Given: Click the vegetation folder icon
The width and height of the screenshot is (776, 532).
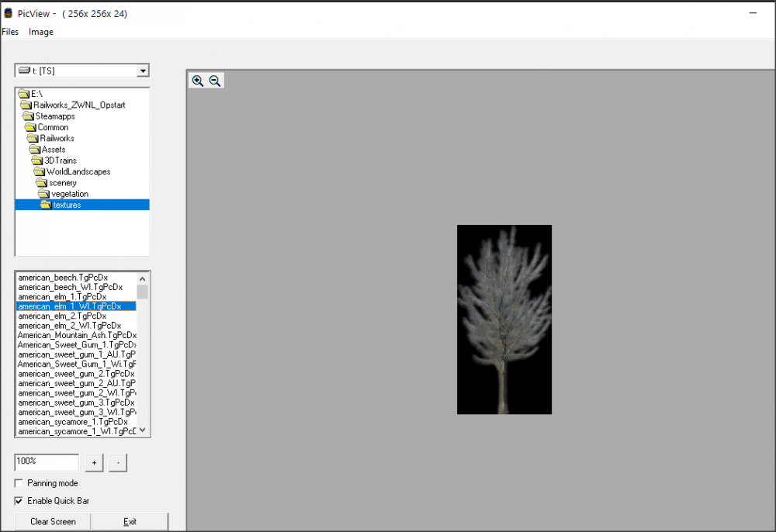Looking at the screenshot, I should (x=43, y=194).
